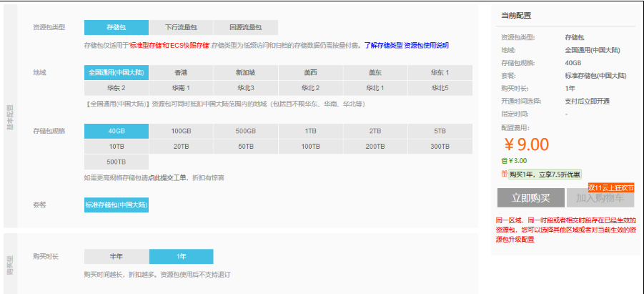Select 500GB storage package size
This screenshot has width=644, height=294.
click(x=246, y=131)
